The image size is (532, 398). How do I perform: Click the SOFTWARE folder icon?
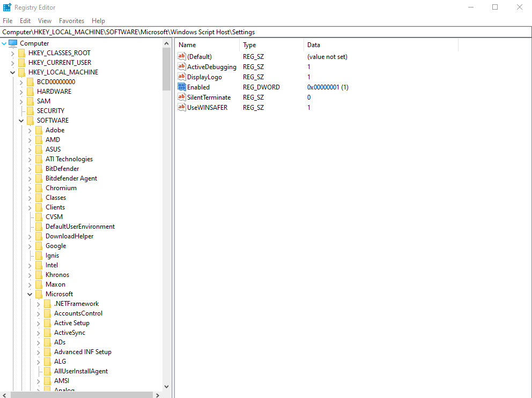click(30, 121)
